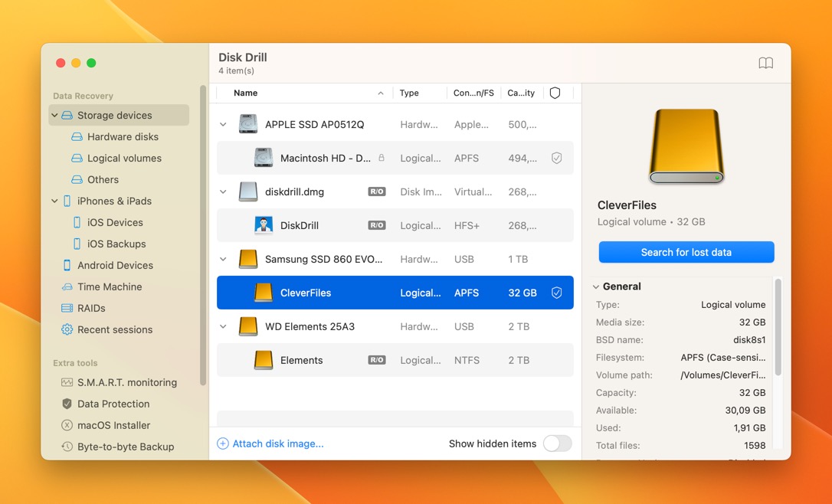Screen dimensions: 832x504
Task: Click the RAIDs icon
Action: coord(67,308)
